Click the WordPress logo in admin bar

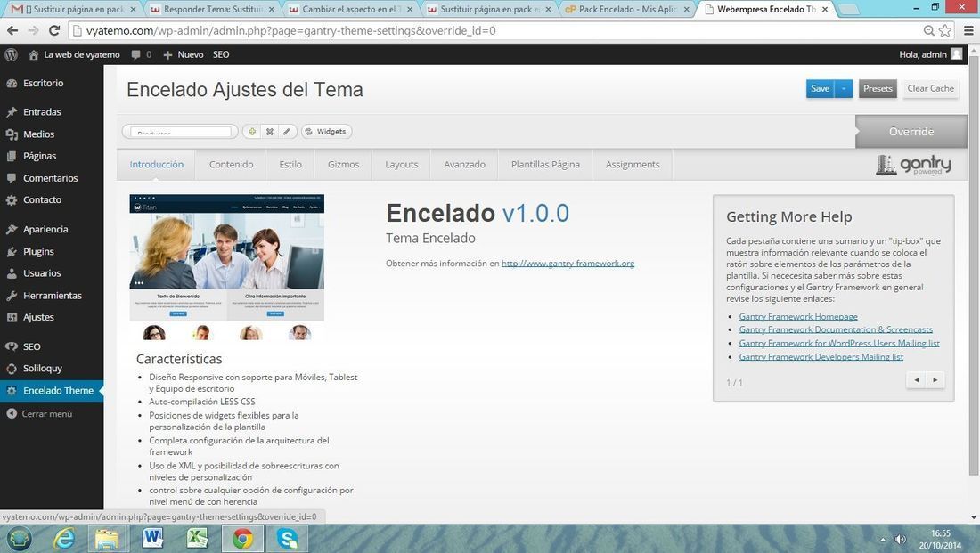tap(11, 55)
